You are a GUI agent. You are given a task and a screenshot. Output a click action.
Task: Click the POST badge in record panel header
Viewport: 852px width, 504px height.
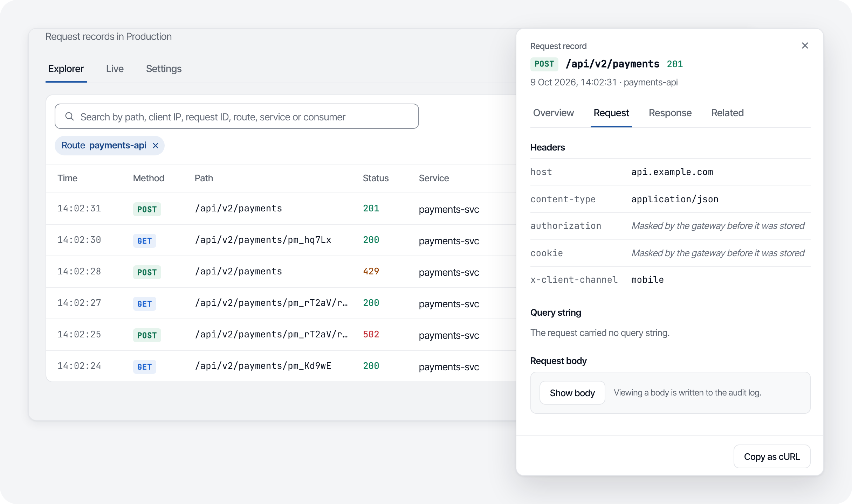coord(544,64)
